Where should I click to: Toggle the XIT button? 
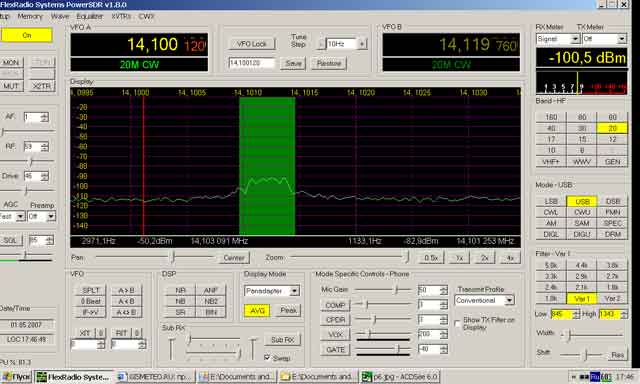click(84, 333)
